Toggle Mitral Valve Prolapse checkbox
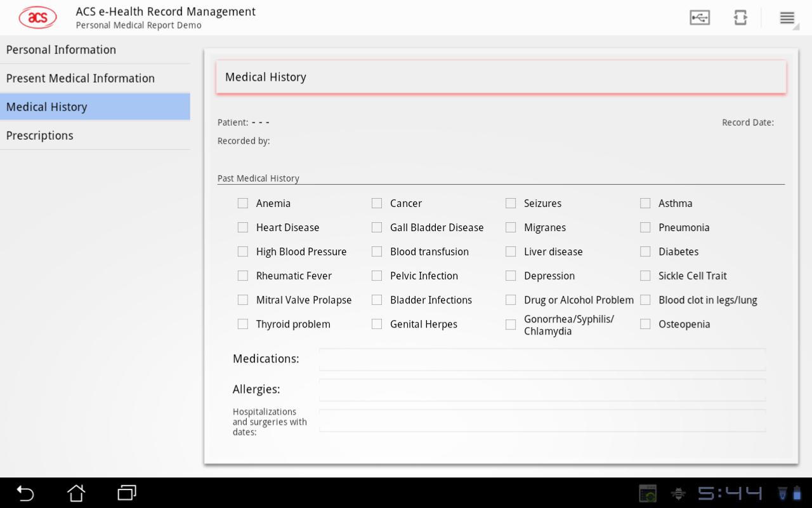 point(243,300)
